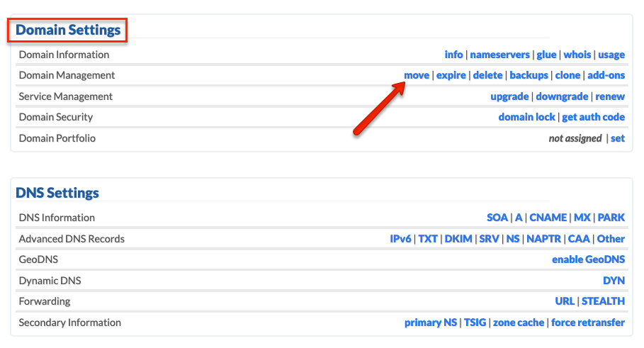Select the Forwarding row label
Image resolution: width=644 pixels, height=348 pixels.
point(45,301)
